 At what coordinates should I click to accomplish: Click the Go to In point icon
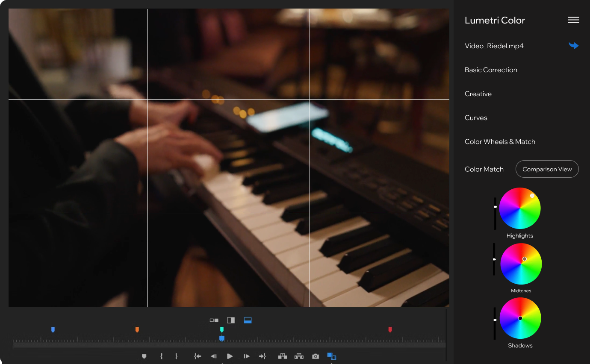(x=197, y=356)
